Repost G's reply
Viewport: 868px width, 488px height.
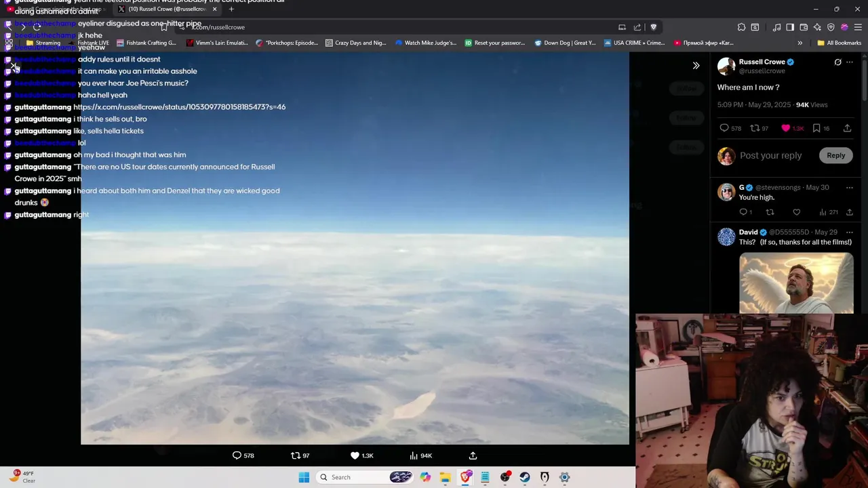point(770,212)
